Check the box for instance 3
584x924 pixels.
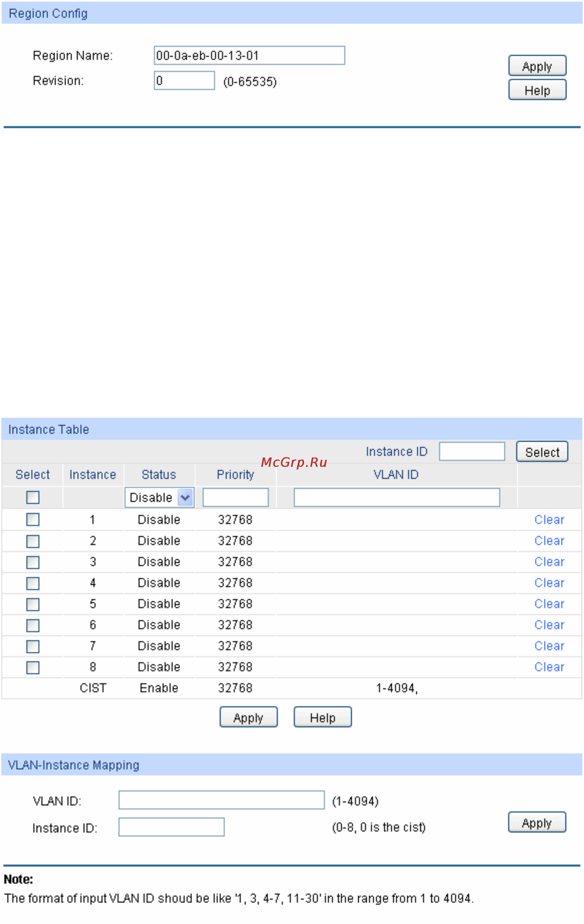[x=33, y=563]
